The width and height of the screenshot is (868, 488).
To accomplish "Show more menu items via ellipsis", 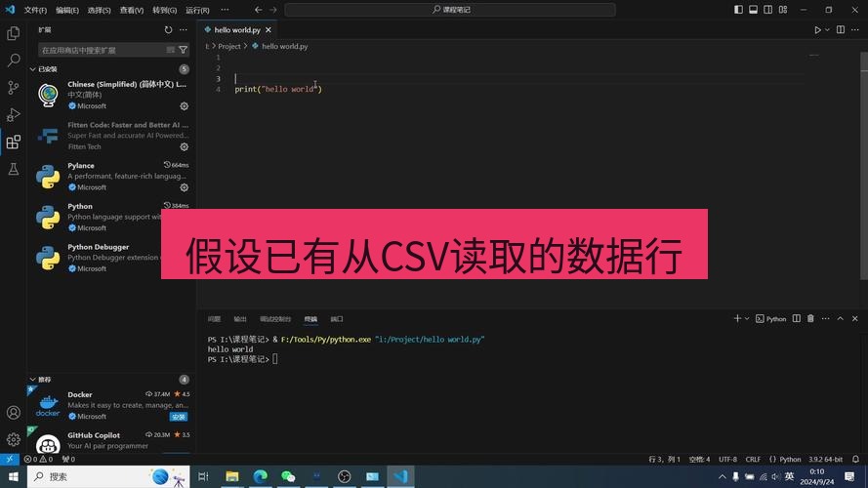I will 225,10.
